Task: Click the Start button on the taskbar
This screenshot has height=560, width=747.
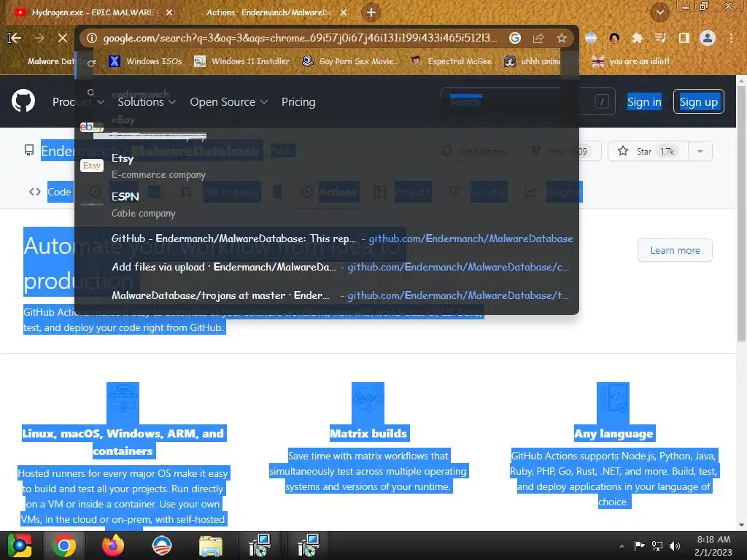Action: point(20,545)
